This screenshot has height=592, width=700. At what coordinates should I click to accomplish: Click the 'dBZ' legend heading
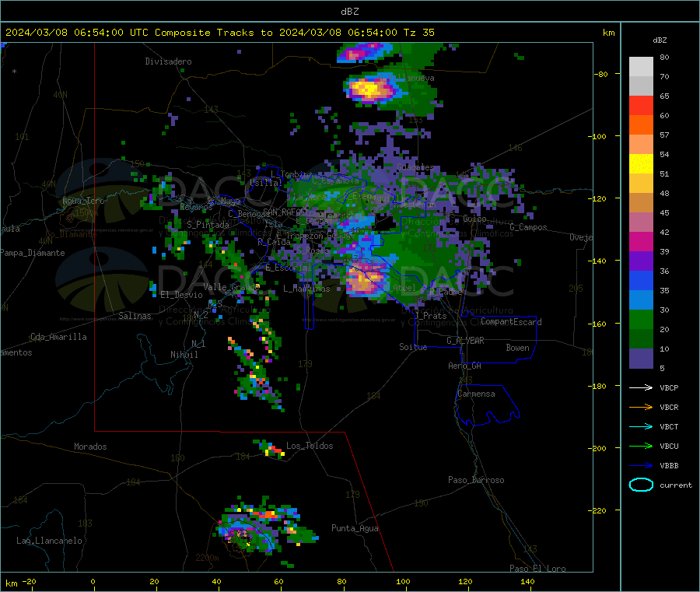pyautogui.click(x=660, y=40)
